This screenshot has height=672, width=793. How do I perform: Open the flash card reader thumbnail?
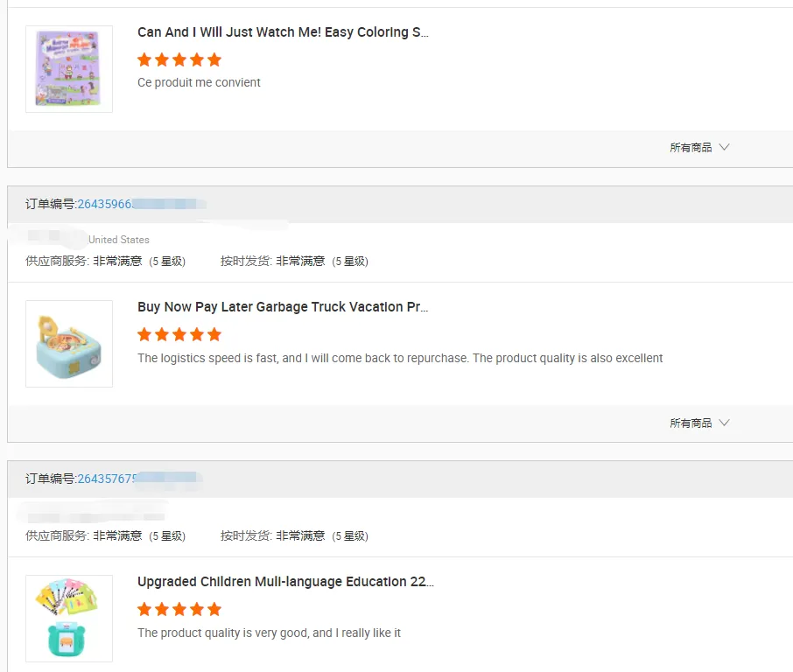pyautogui.click(x=69, y=619)
